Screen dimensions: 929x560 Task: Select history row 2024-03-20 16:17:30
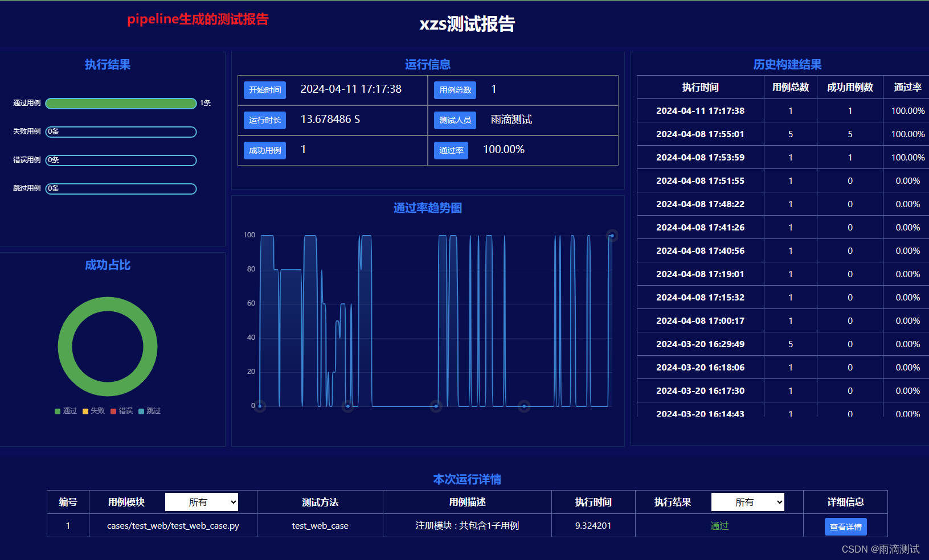click(783, 391)
